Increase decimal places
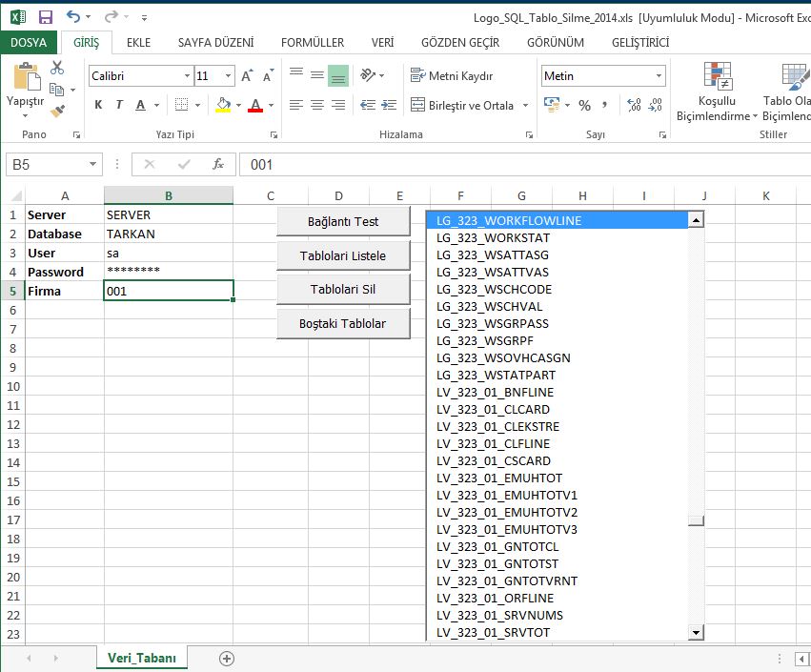811x672 pixels. click(x=634, y=106)
